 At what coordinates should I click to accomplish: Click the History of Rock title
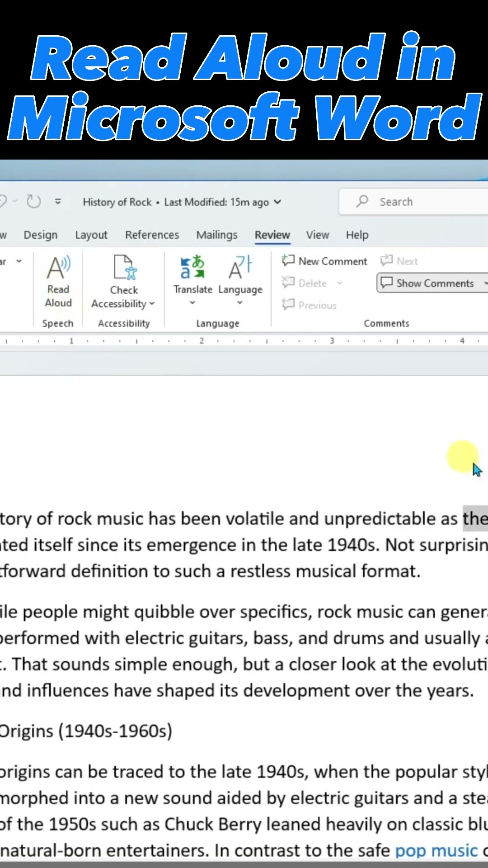(x=117, y=202)
